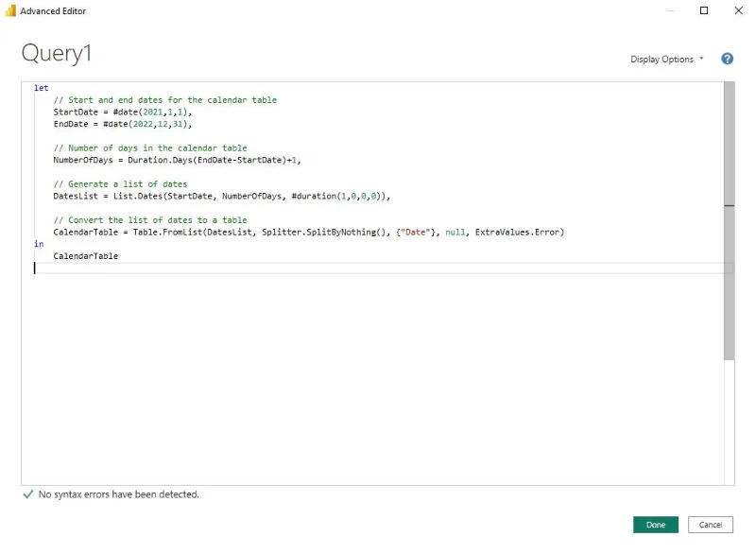Maximize the Advanced Editor window
The width and height of the screenshot is (756, 554).
pos(704,10)
